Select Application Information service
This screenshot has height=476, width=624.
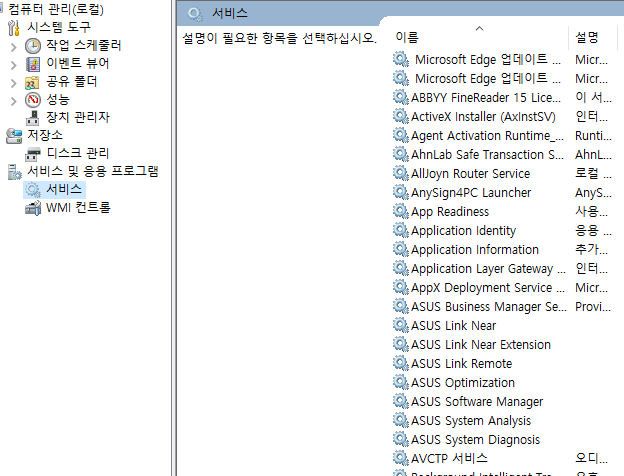[475, 250]
